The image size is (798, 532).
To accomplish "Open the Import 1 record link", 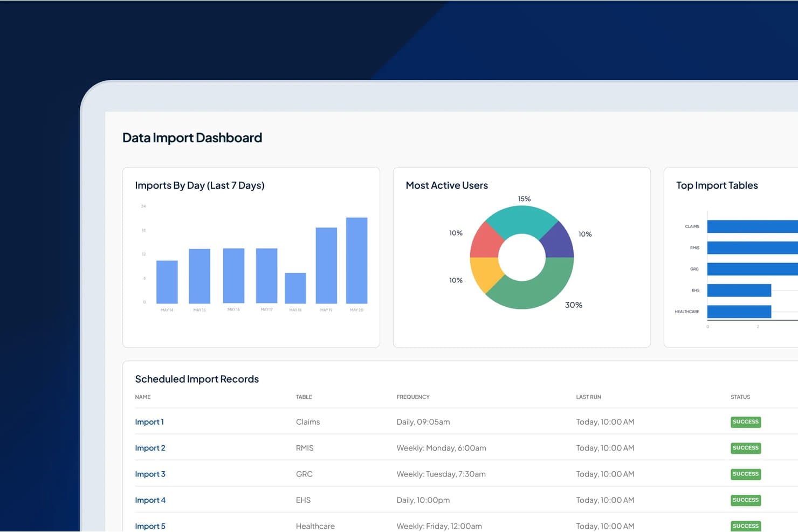I will coord(149,422).
